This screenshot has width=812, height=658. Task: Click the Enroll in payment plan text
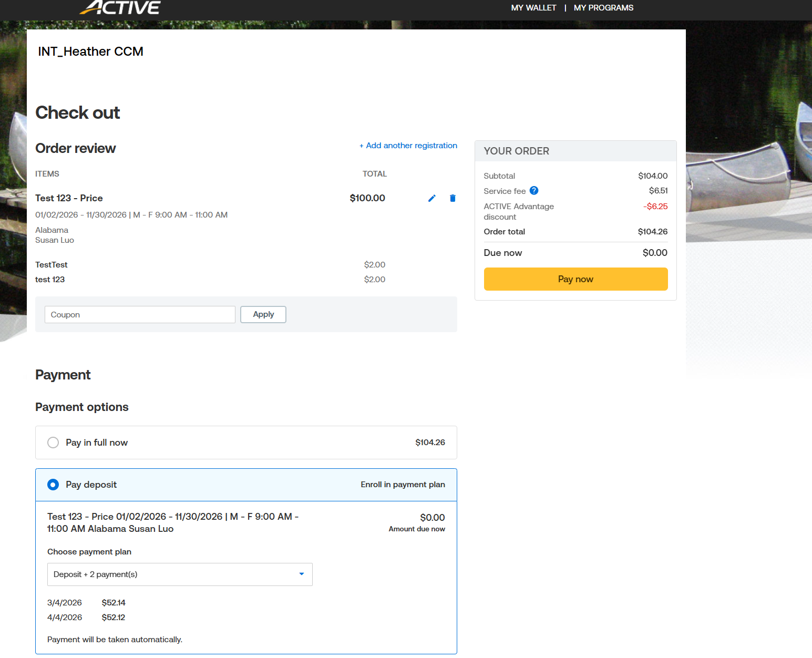pyautogui.click(x=403, y=485)
